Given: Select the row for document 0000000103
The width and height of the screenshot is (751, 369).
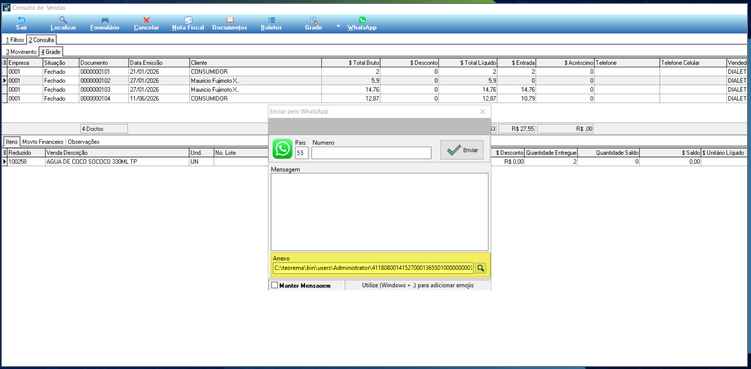Looking at the screenshot, I should (376, 90).
